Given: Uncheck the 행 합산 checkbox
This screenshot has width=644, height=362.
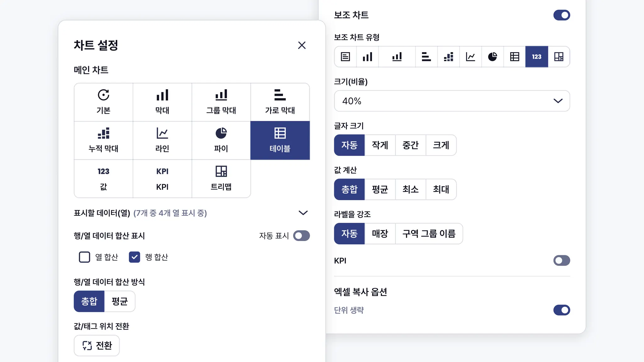Looking at the screenshot, I should pos(135,257).
